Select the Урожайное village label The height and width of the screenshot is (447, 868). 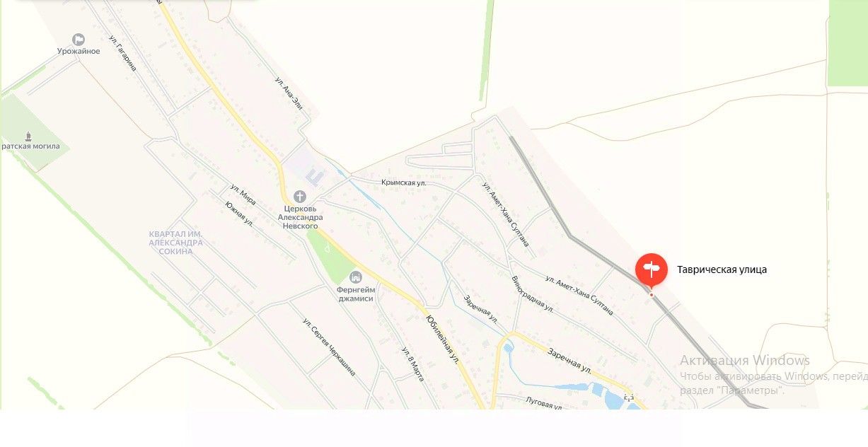tap(79, 51)
